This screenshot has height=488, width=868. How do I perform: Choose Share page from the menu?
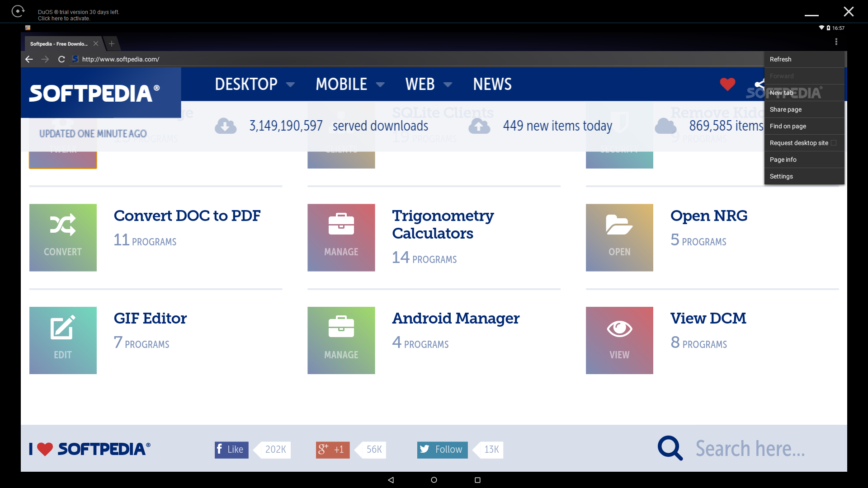(x=804, y=109)
